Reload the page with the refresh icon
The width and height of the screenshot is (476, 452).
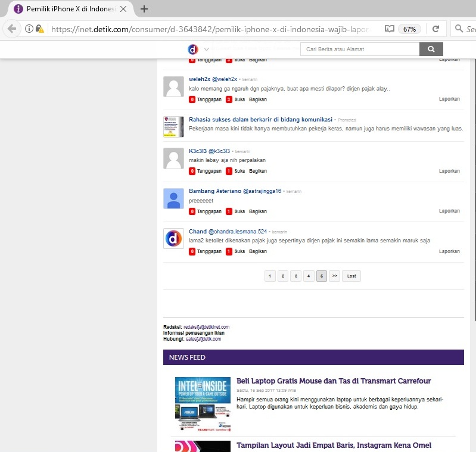pos(435,29)
